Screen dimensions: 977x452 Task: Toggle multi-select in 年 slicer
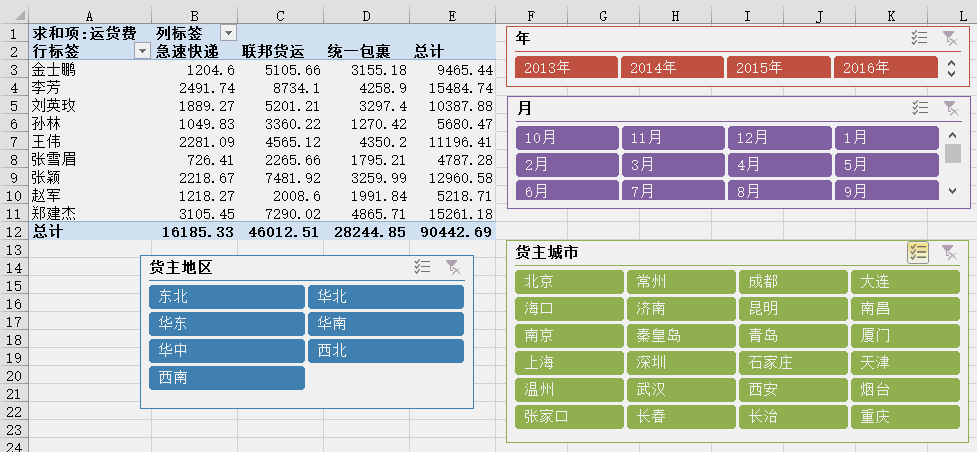[x=920, y=38]
